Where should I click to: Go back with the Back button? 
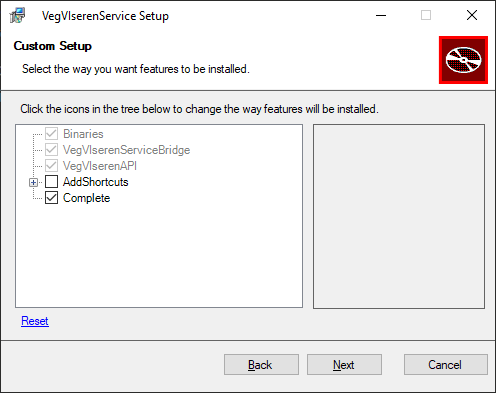tap(261, 365)
